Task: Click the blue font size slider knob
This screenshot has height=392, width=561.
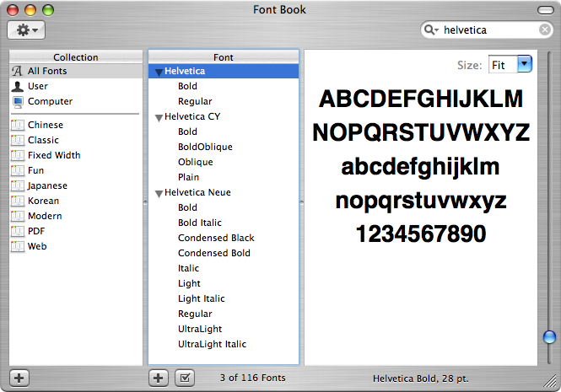Action: (x=549, y=337)
